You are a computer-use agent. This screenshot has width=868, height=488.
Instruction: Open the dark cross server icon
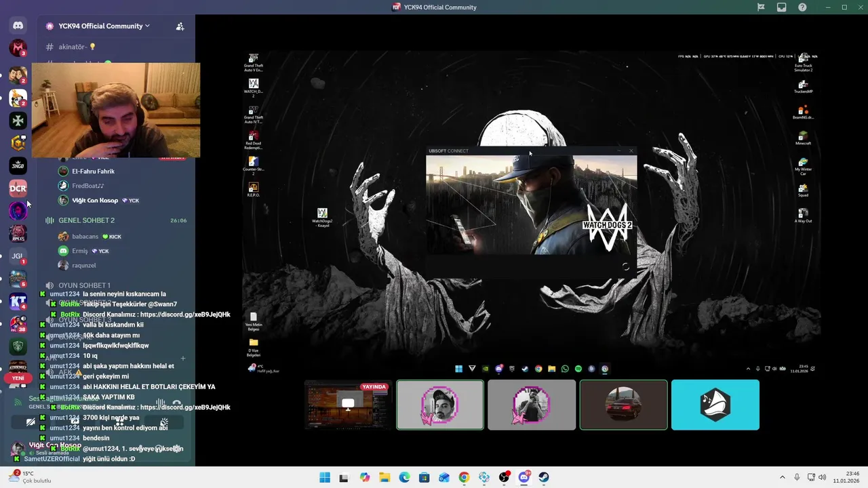[x=18, y=120]
